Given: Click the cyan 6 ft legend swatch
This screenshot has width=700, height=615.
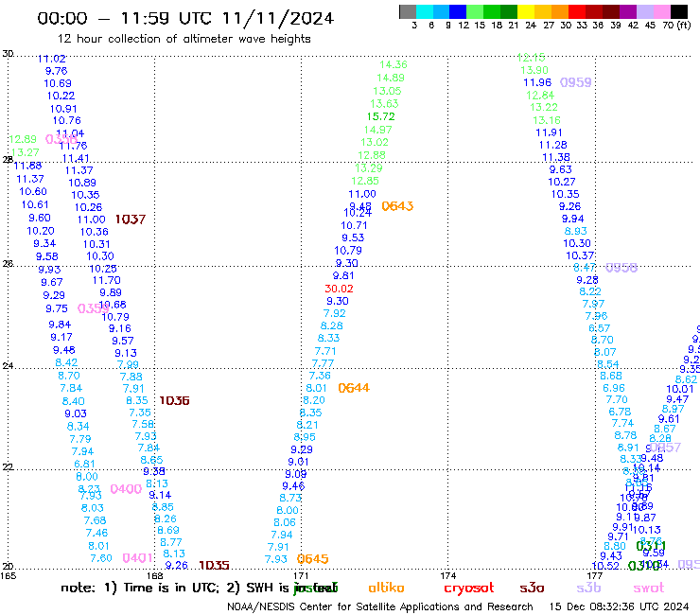Looking at the screenshot, I should tap(425, 11).
